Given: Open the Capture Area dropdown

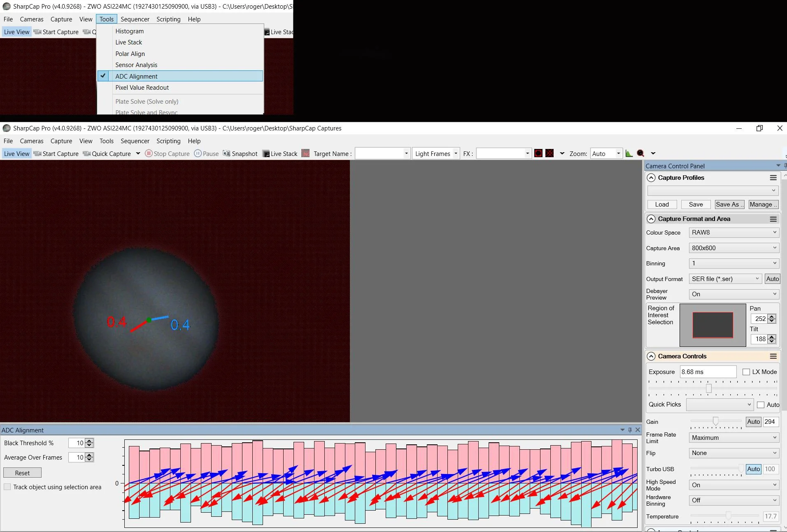Looking at the screenshot, I should pyautogui.click(x=733, y=248).
